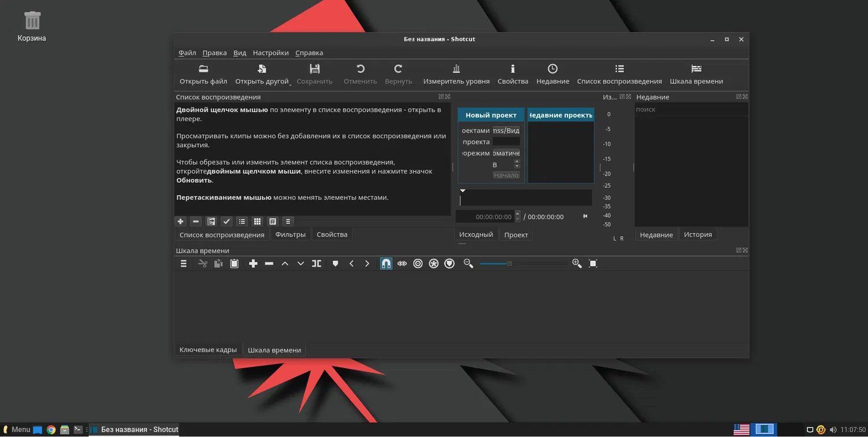Toggle ripple markers icon
The height and width of the screenshot is (437, 868).
point(450,263)
